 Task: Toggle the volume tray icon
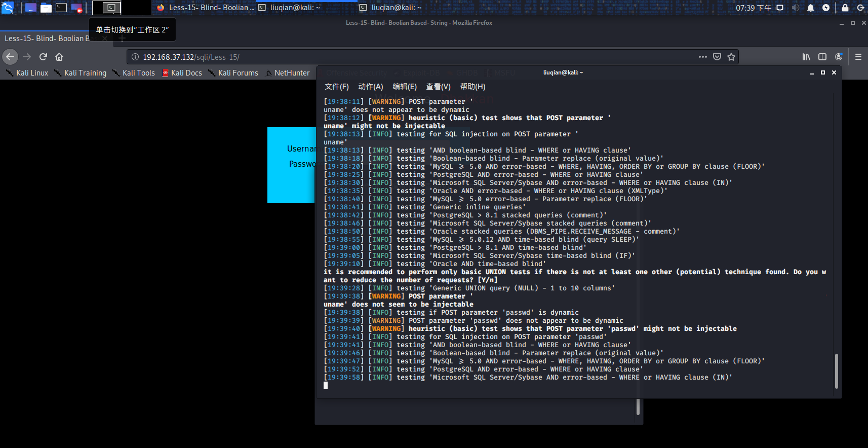click(796, 8)
